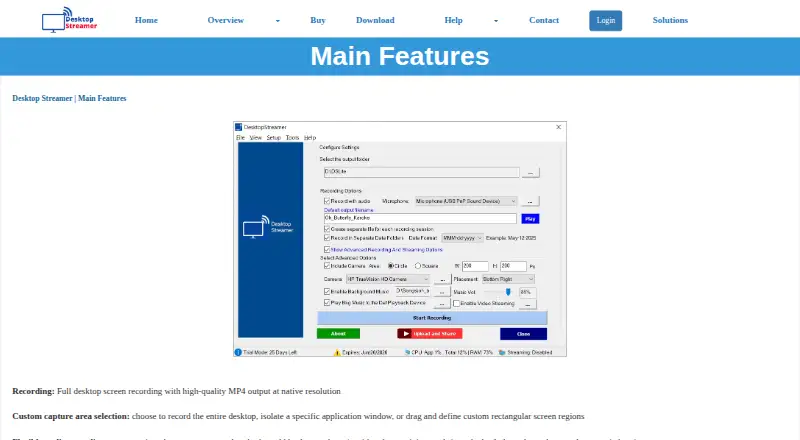Click the CPU usage status icon
This screenshot has width=800, height=440.
407,352
